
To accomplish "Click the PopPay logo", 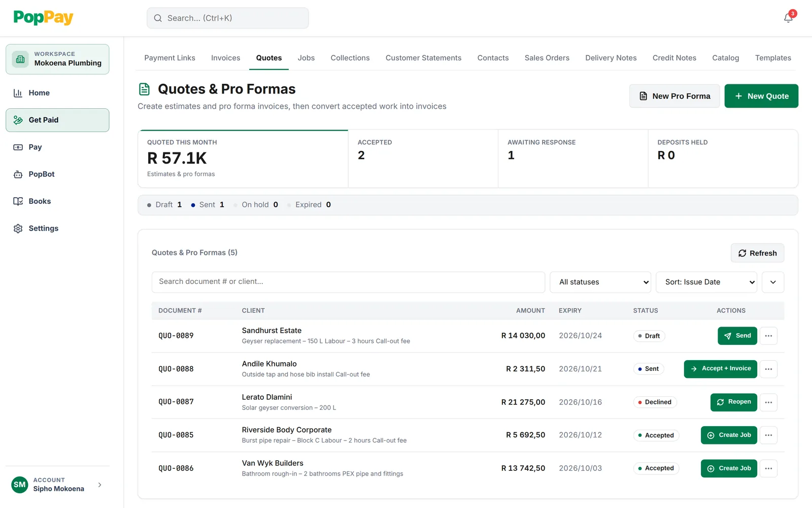I will (x=43, y=18).
